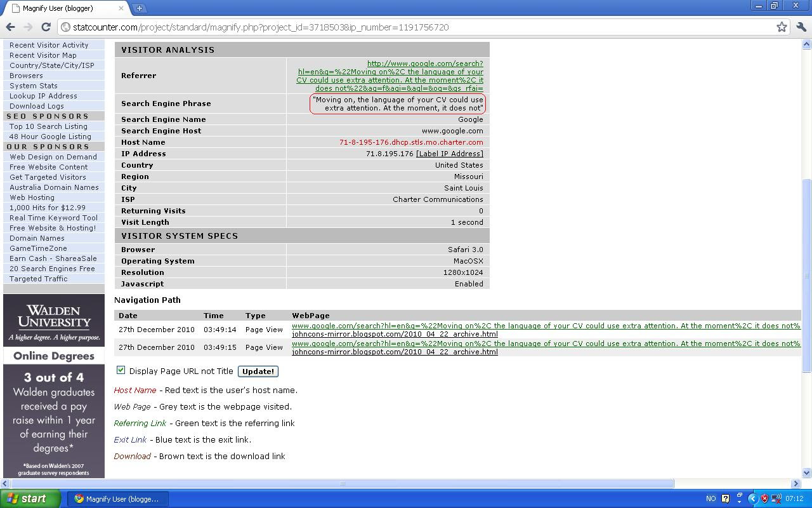The width and height of the screenshot is (812, 508).
Task: Click Real Time Keyword Tool link
Action: [53, 218]
